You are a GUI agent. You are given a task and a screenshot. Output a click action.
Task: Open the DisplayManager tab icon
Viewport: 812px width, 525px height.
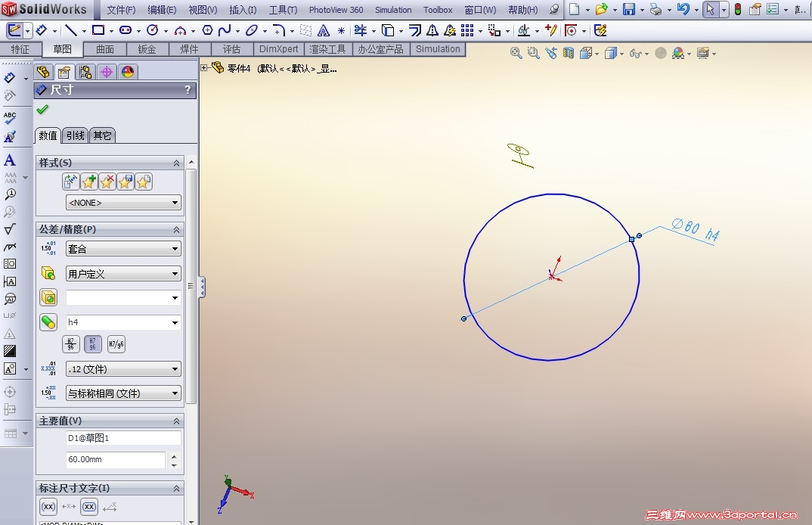tap(128, 72)
